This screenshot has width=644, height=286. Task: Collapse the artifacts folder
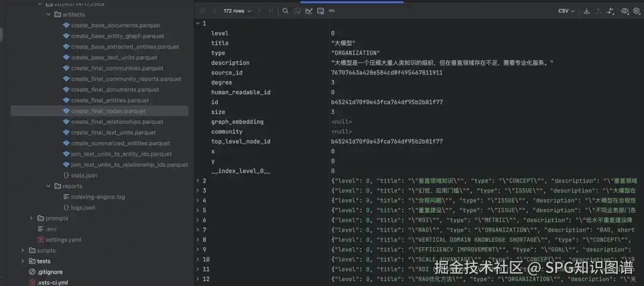[49, 15]
